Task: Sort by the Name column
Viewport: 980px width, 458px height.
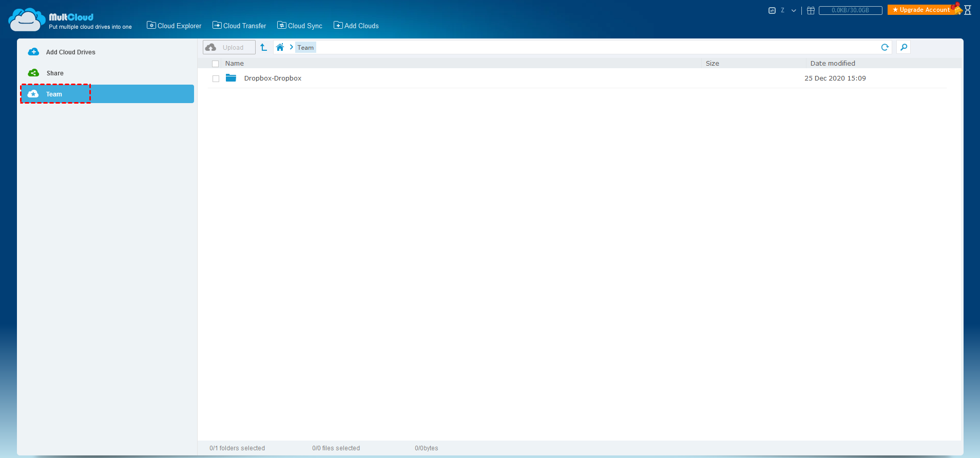Action: 235,64
